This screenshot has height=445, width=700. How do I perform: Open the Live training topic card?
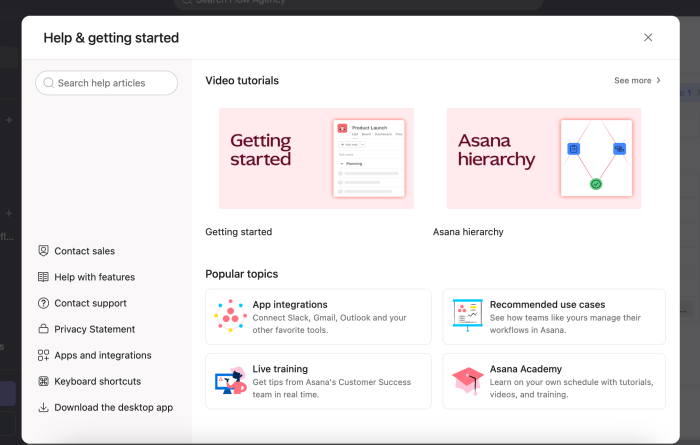318,381
